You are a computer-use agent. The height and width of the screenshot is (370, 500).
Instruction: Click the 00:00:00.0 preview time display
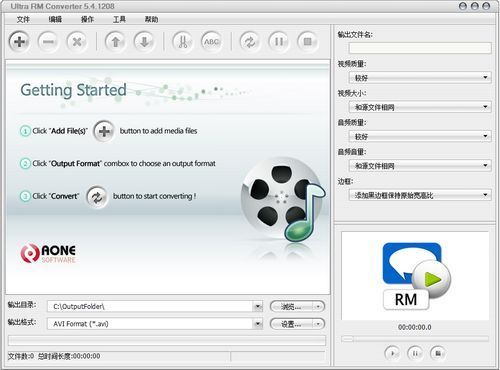click(x=415, y=327)
